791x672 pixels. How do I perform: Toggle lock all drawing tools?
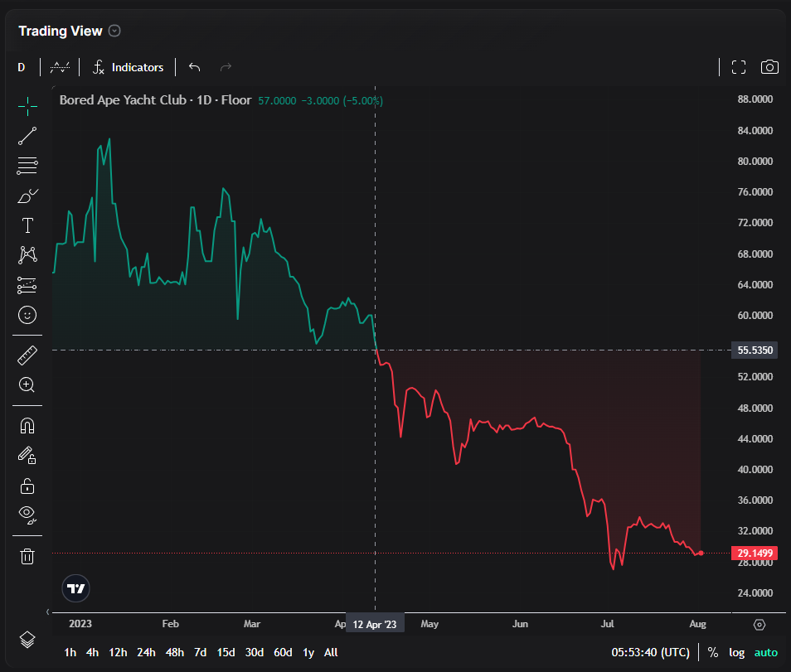click(x=27, y=486)
